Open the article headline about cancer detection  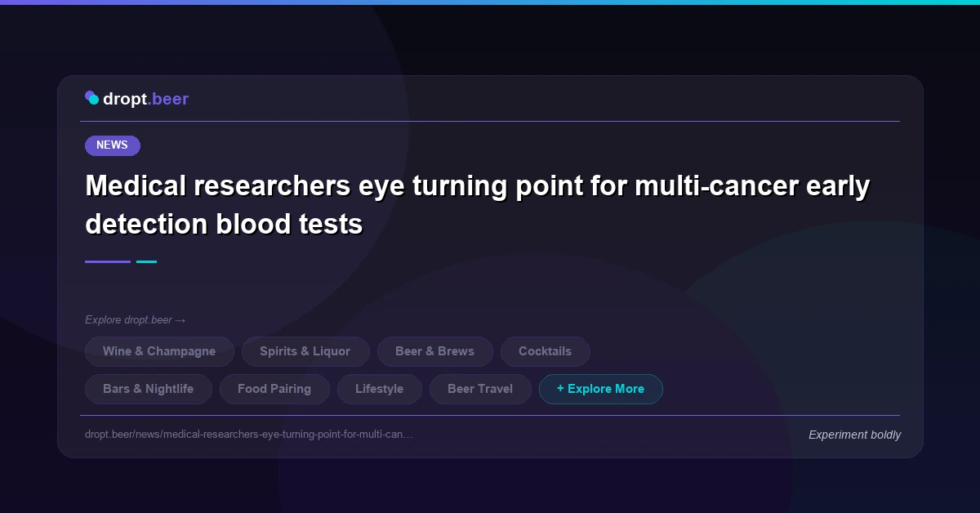click(x=478, y=204)
